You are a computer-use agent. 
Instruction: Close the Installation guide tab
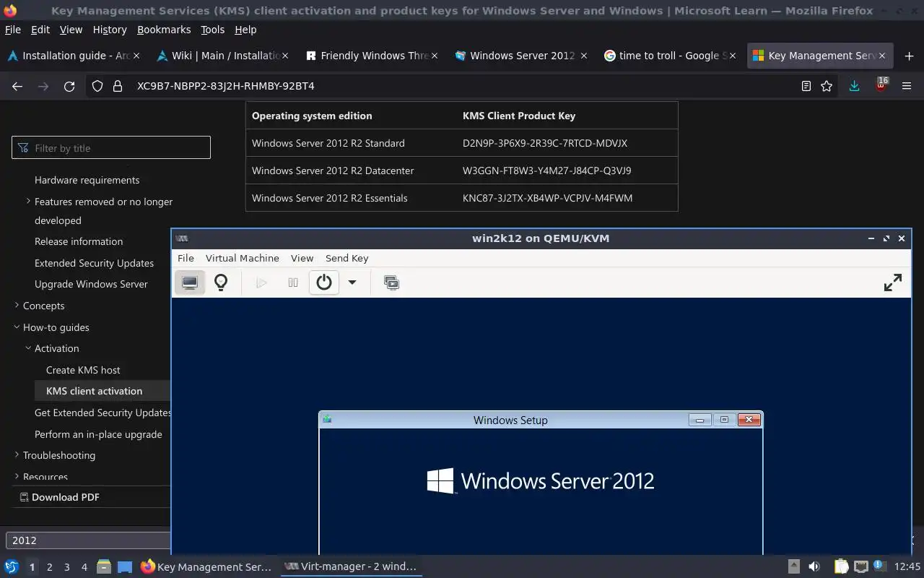tap(136, 56)
